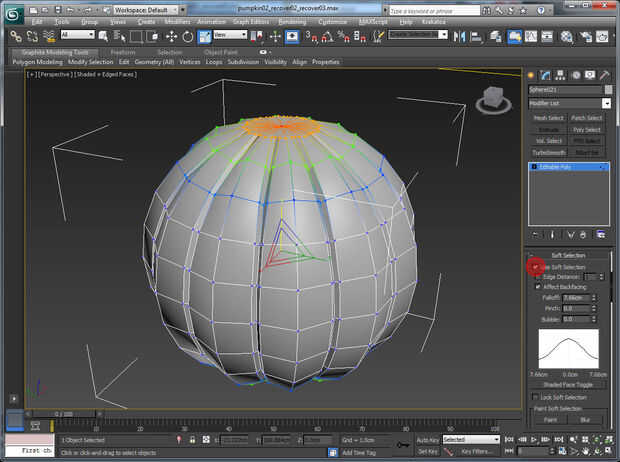Expand the Modifier List dropdown

(606, 103)
